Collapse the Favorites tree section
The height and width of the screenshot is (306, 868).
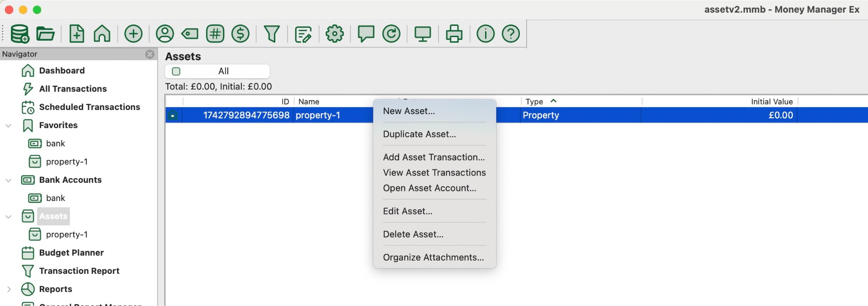(9, 125)
